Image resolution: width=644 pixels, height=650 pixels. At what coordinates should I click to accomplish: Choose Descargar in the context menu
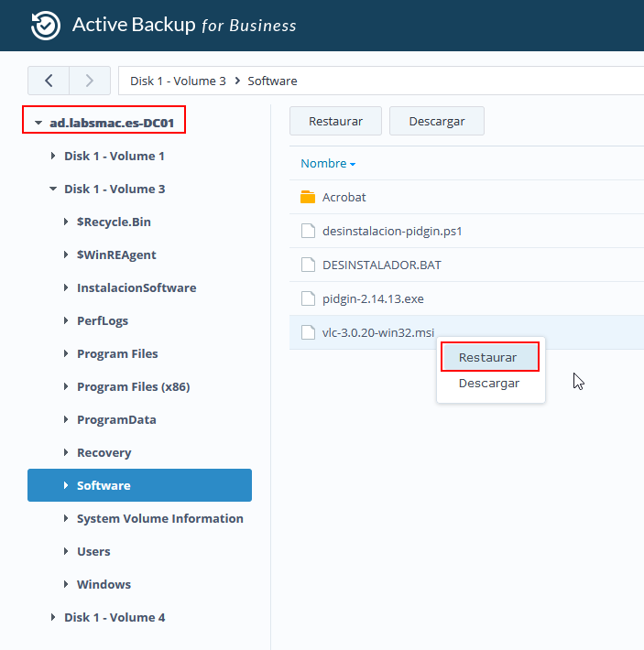(489, 384)
